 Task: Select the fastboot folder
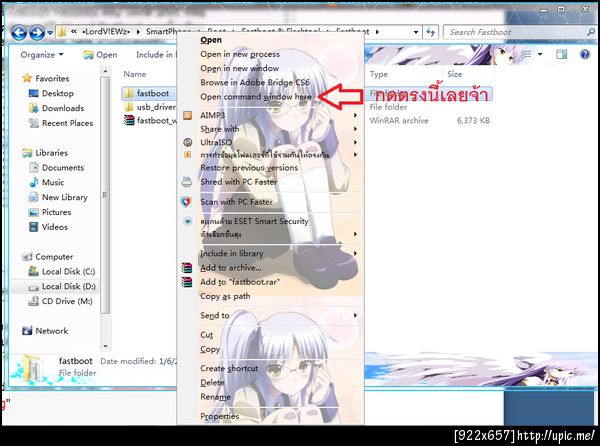(147, 93)
